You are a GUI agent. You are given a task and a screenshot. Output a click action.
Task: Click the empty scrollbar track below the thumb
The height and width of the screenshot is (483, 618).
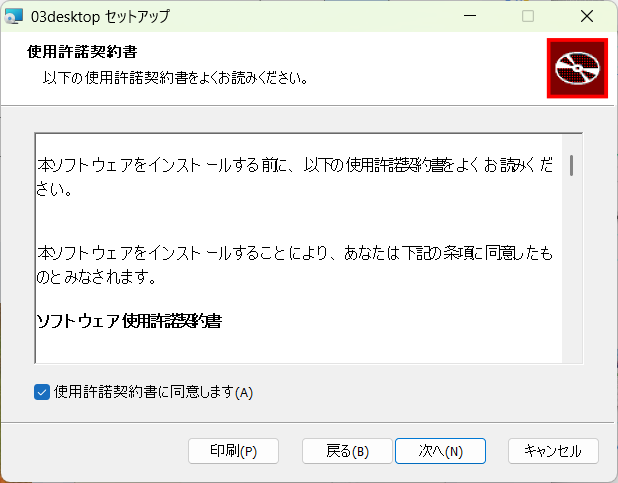[x=571, y=280]
